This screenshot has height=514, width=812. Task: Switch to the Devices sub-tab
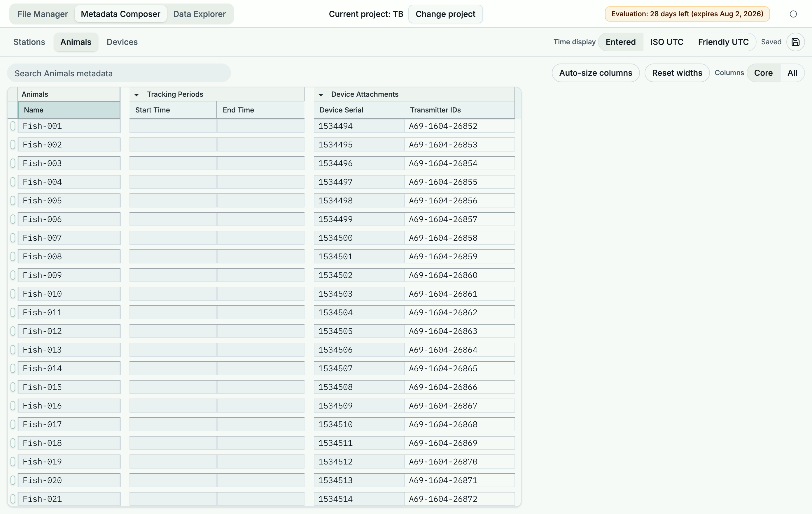click(x=122, y=42)
